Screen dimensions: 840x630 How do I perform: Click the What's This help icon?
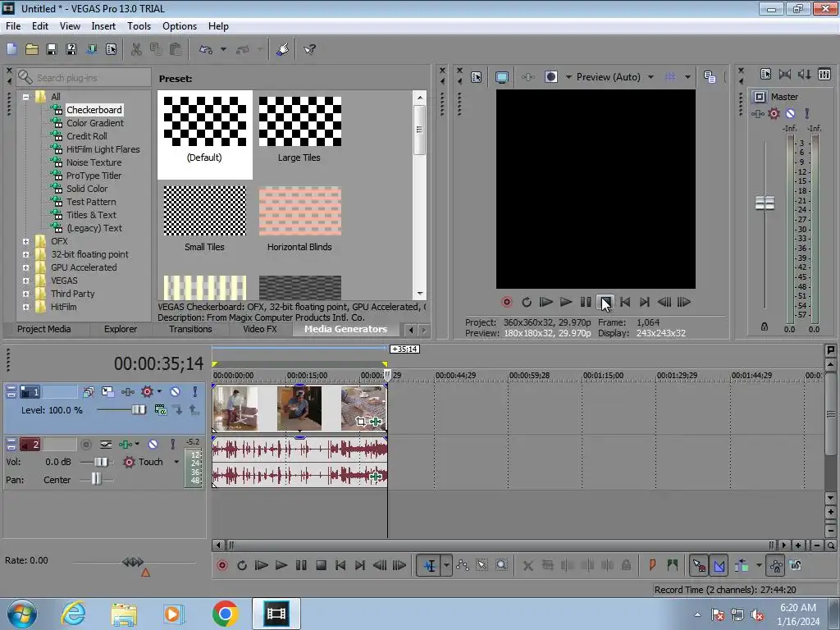tap(309, 50)
